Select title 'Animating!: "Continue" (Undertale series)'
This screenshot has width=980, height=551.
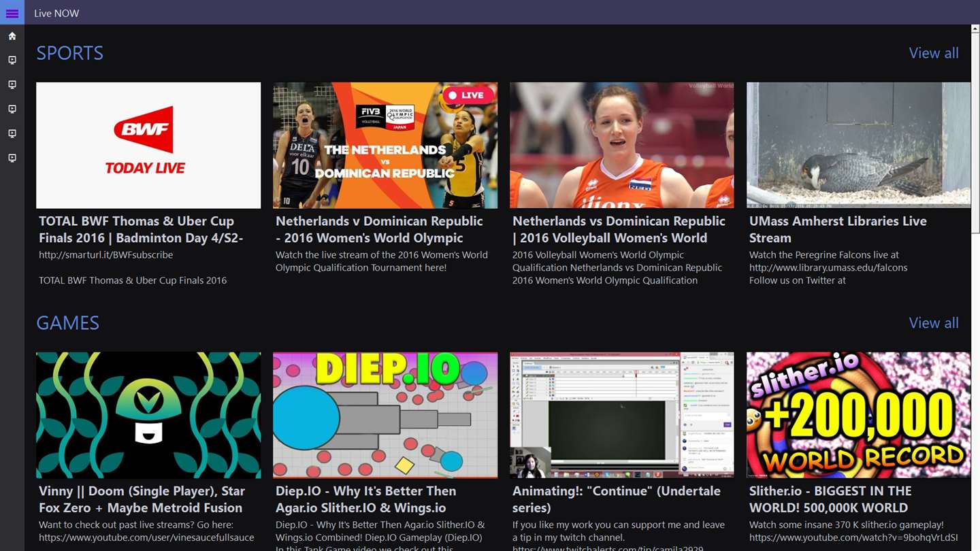(616, 499)
